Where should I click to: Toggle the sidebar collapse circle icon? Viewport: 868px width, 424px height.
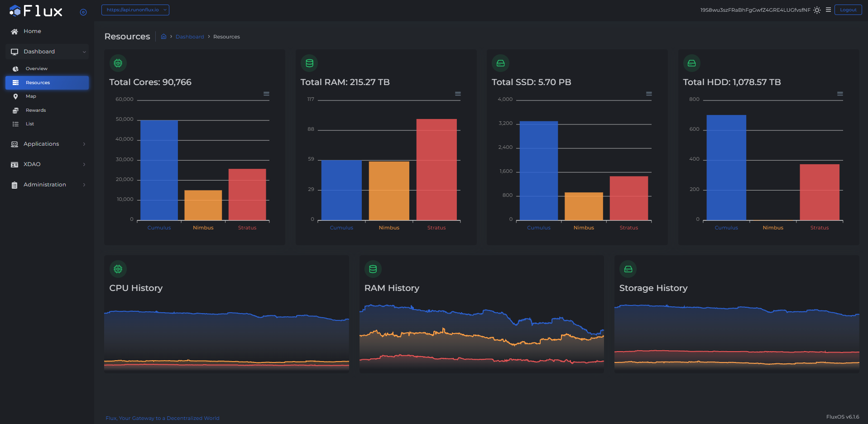[x=83, y=12]
